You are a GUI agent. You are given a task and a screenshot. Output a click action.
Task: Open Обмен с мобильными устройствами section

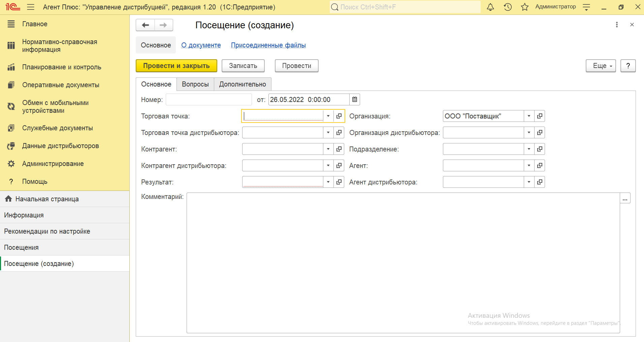coord(65,106)
